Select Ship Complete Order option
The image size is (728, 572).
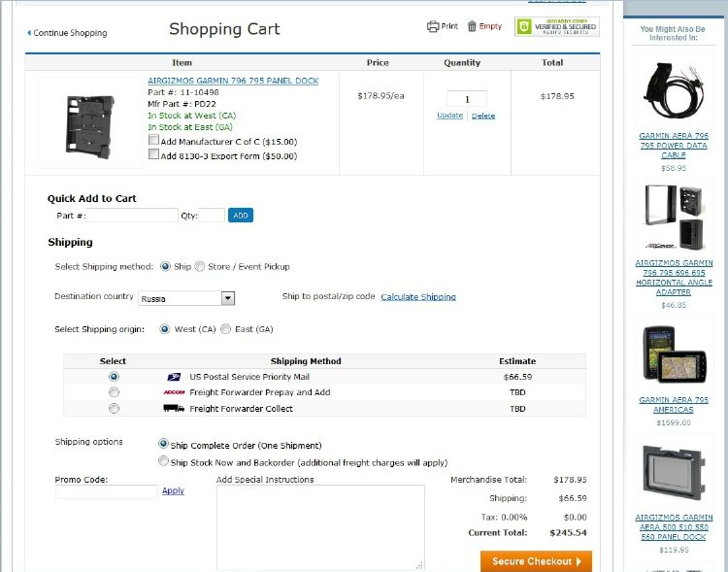point(163,444)
